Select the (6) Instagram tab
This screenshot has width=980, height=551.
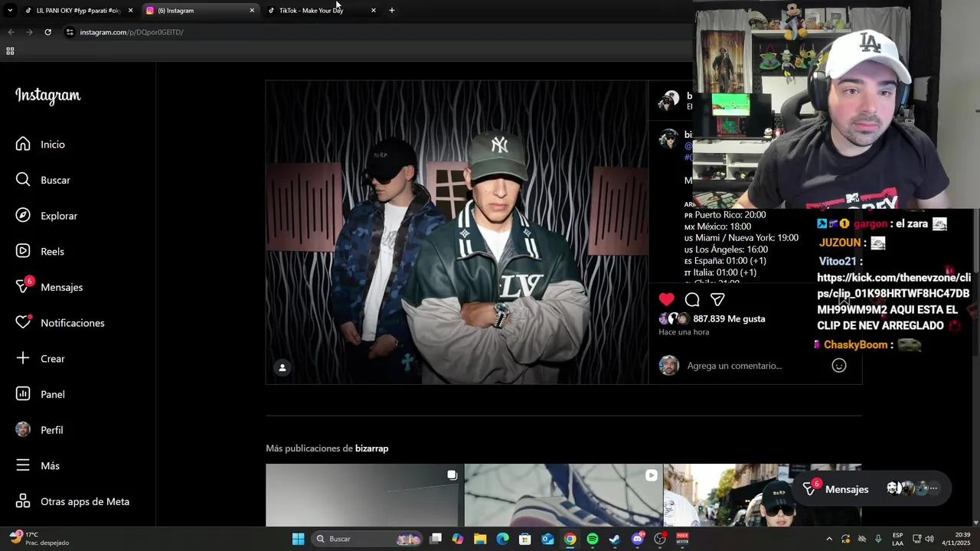199,11
